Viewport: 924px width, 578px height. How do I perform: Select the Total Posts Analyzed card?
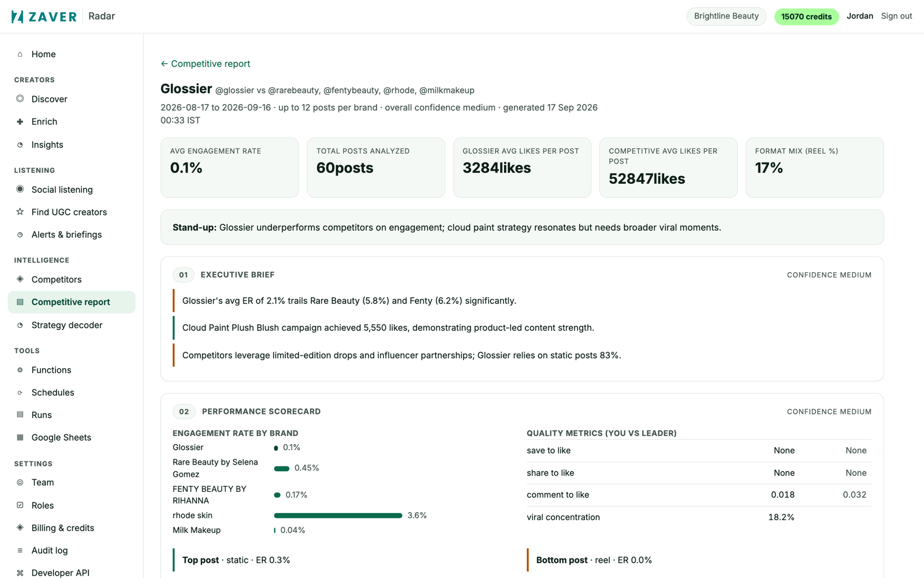click(x=376, y=168)
